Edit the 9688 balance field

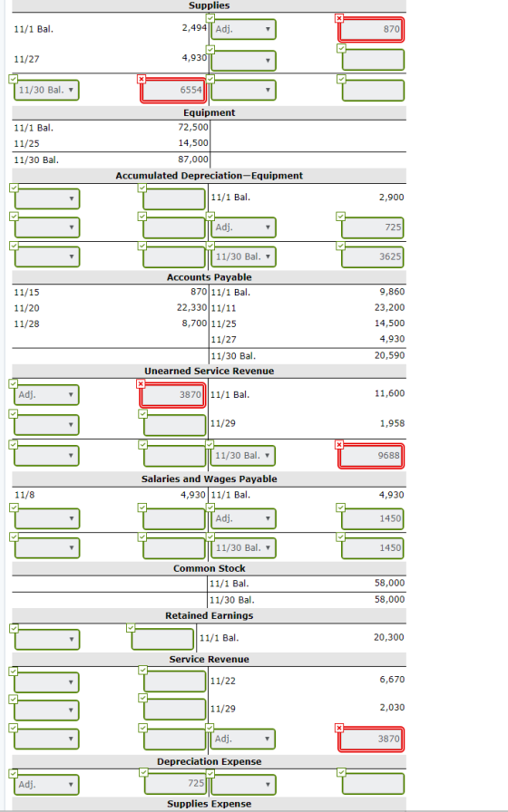click(371, 456)
